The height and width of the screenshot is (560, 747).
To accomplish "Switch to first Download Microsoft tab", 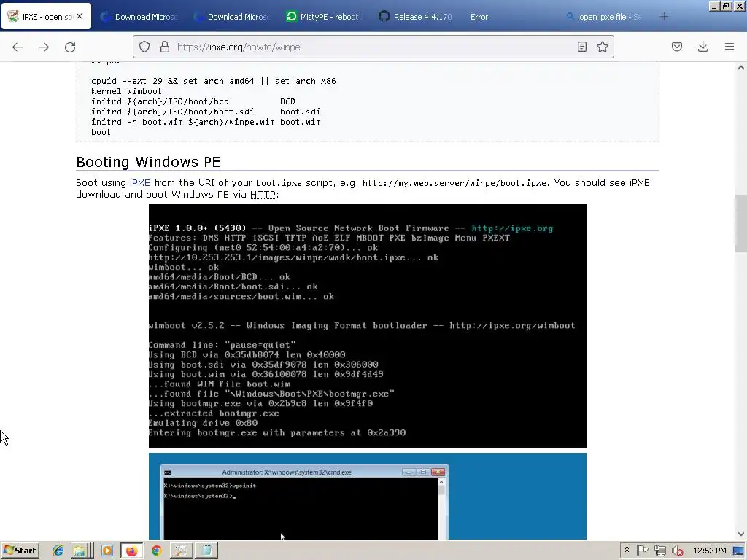I will coord(139,17).
